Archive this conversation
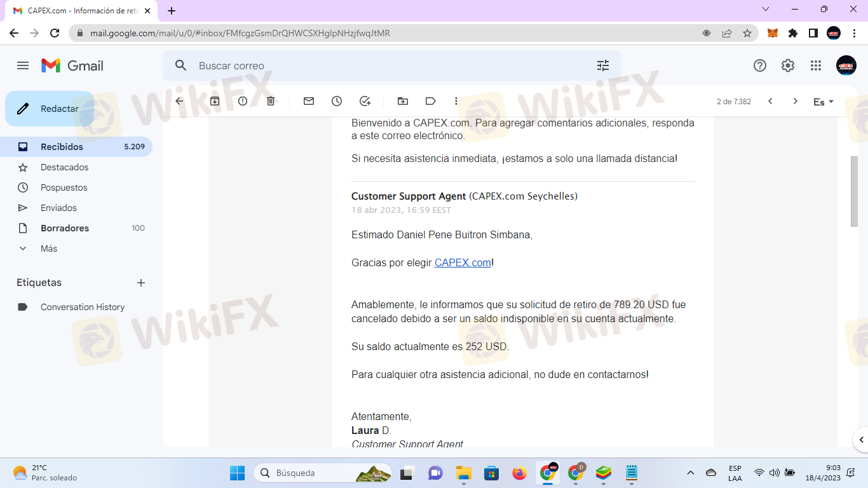The image size is (868, 488). click(215, 101)
